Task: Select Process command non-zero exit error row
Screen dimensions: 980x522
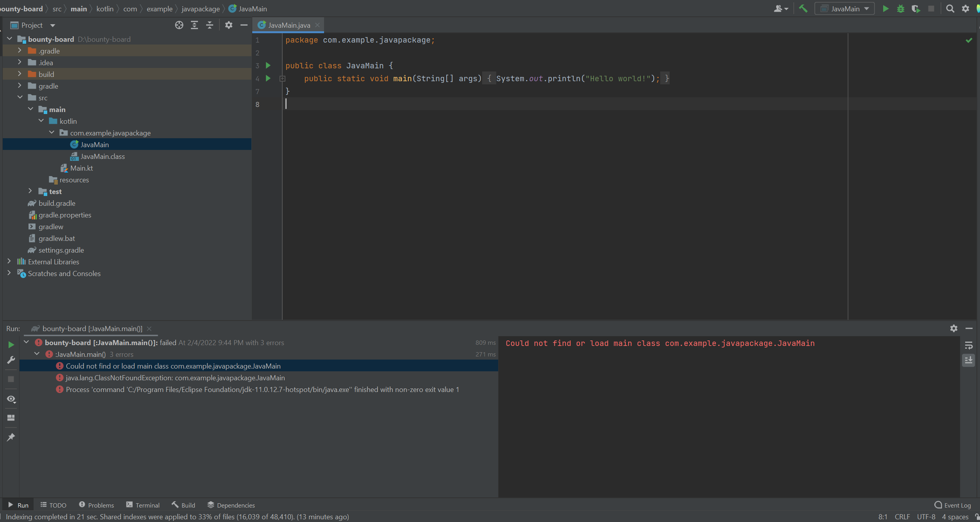Action: [x=258, y=390]
